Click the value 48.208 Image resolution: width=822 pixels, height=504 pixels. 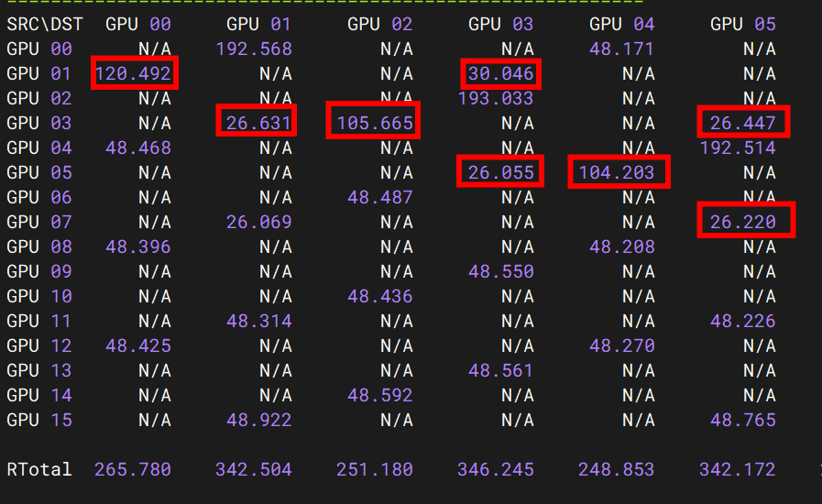(x=621, y=247)
